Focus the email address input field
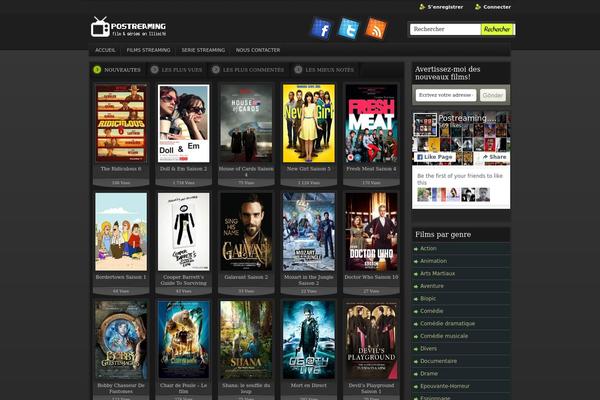The height and width of the screenshot is (400, 600). pos(446,95)
